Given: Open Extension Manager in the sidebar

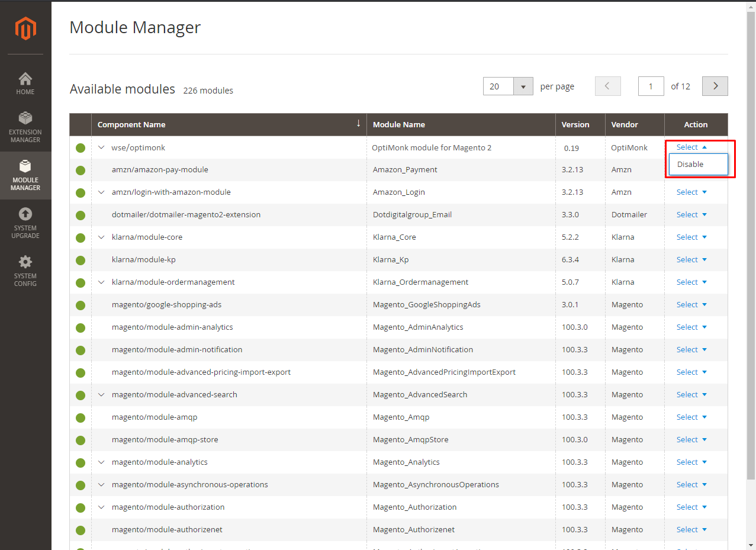Looking at the screenshot, I should pyautogui.click(x=25, y=127).
